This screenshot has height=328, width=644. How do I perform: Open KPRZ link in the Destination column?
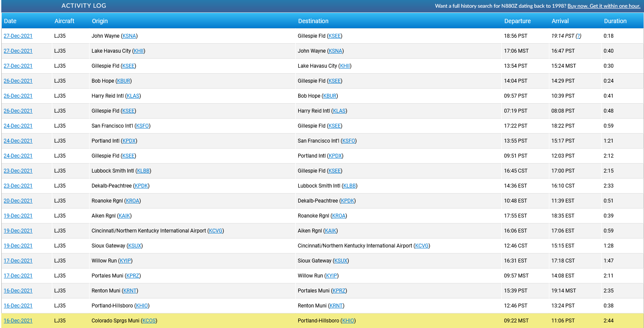click(339, 291)
